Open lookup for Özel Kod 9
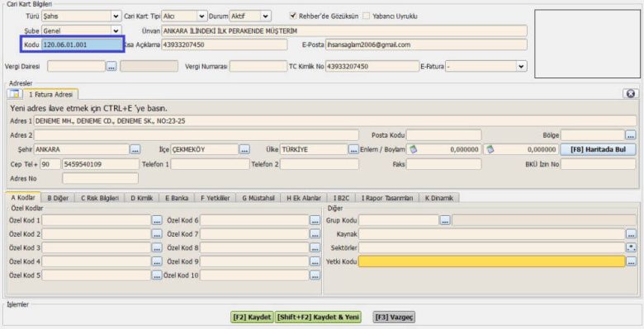Viewport: 644px width, 329px height. point(315,261)
